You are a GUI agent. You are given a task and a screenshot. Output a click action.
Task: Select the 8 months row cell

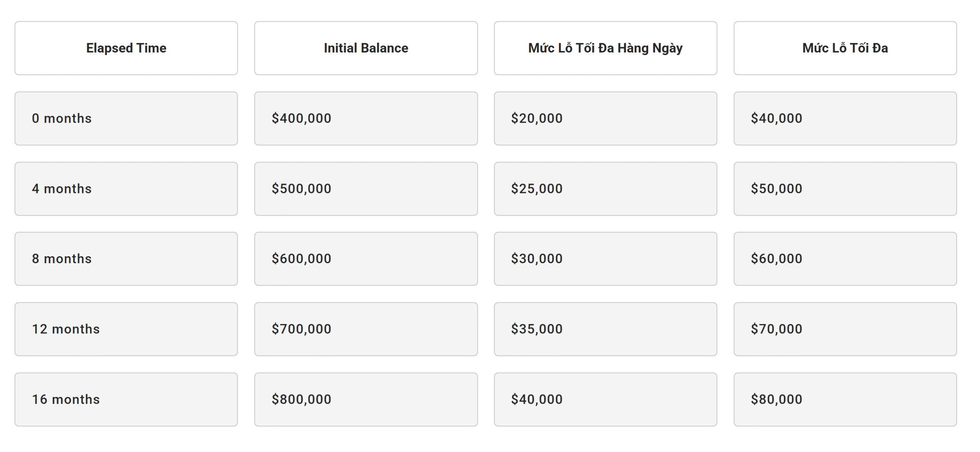[x=126, y=259]
